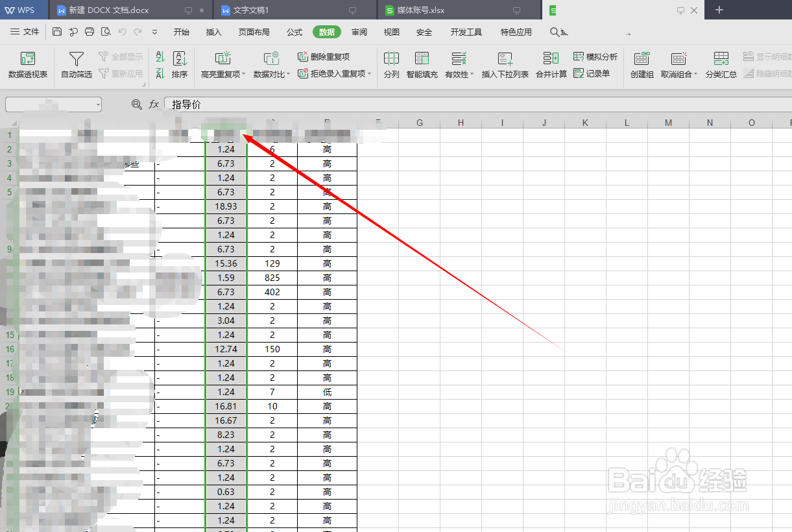Switch to the 审阅 ribbon tab
The image size is (792, 532).
[359, 32]
